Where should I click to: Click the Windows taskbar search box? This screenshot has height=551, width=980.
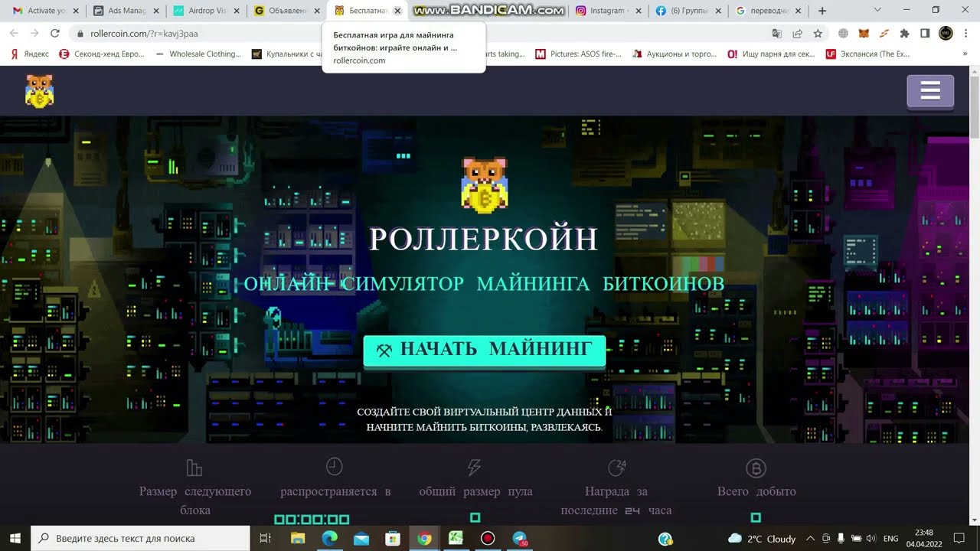(140, 538)
